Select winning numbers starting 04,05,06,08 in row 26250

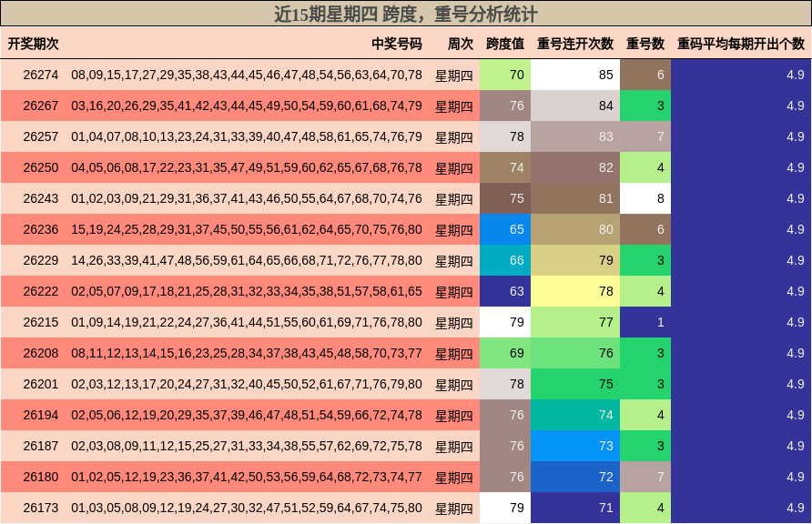coord(247,167)
